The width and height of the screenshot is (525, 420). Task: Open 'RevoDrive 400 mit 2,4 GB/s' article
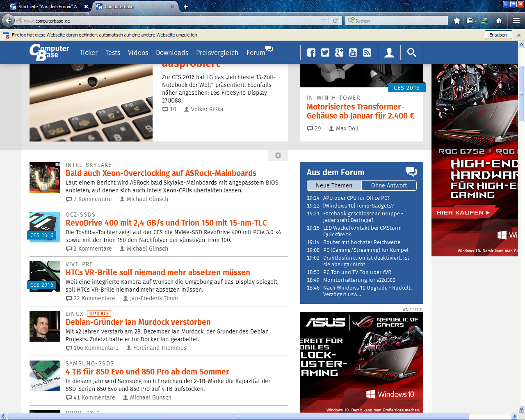click(x=166, y=223)
